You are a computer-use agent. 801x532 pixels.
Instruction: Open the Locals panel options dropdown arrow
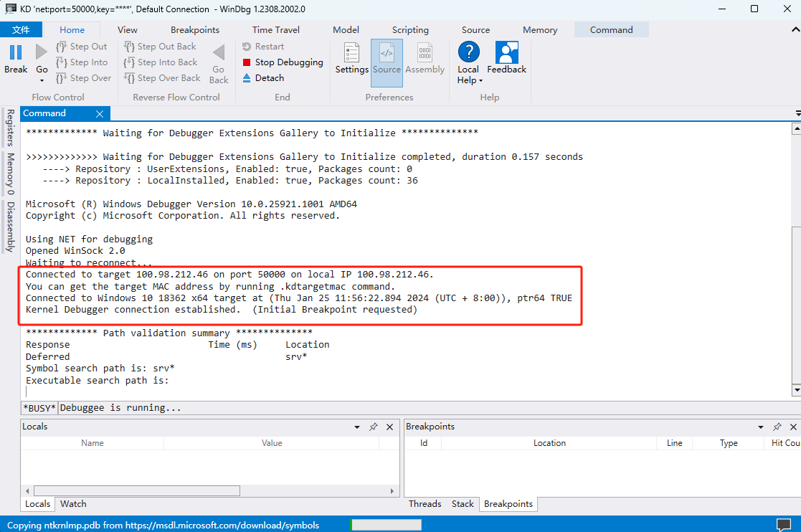(357, 427)
